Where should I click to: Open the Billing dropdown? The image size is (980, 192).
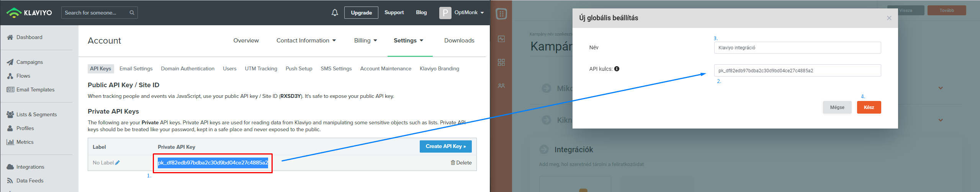tap(365, 41)
